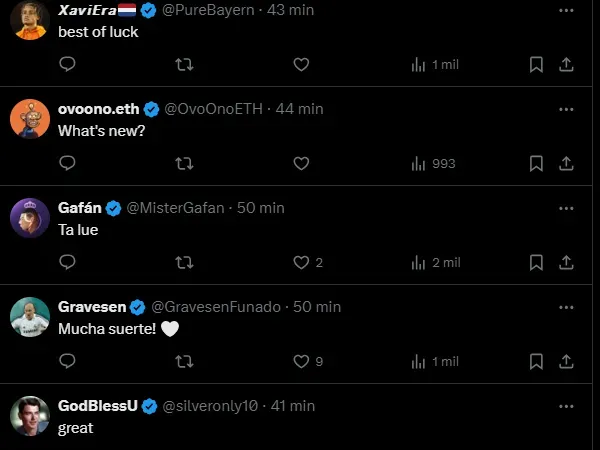
Task: Open more options on Gafán's tweet
Action: [566, 208]
